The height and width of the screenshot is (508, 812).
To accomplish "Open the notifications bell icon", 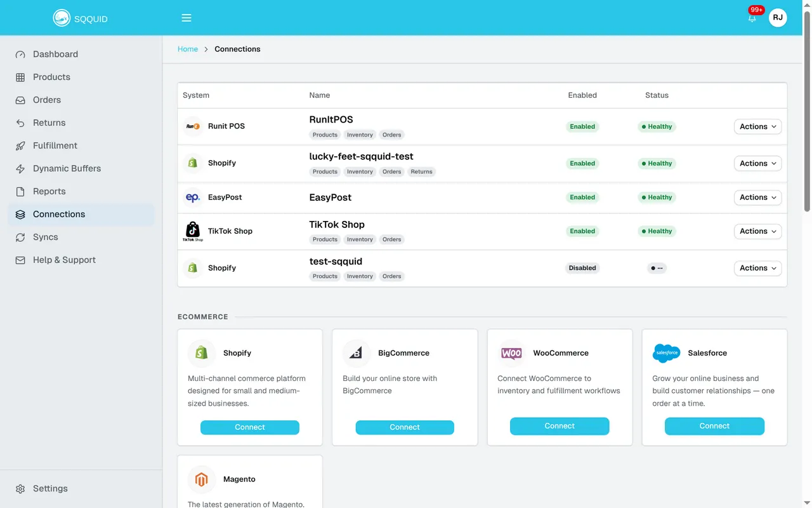I will (x=752, y=18).
